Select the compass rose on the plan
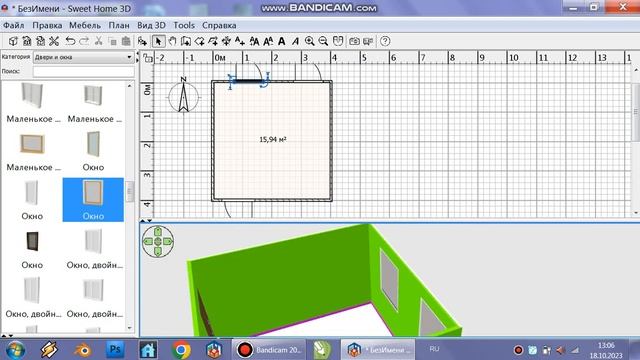This screenshot has height=360, width=640. pos(183,96)
